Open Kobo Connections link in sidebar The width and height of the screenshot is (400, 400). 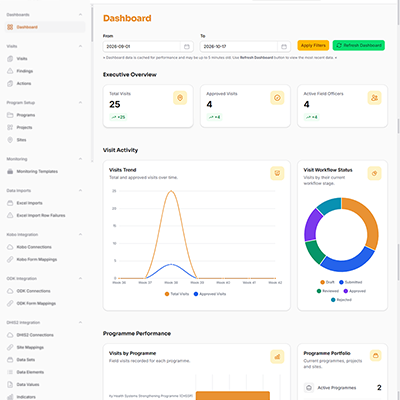[x=45, y=247]
